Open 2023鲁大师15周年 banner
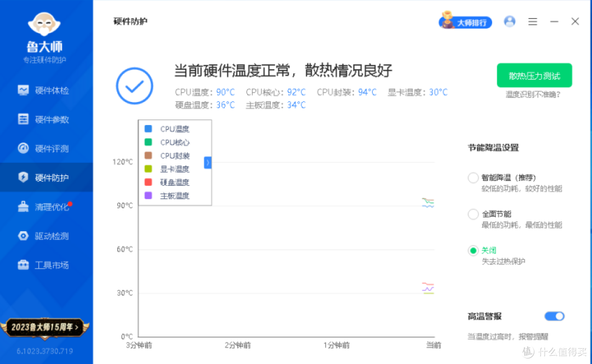 click(x=45, y=327)
